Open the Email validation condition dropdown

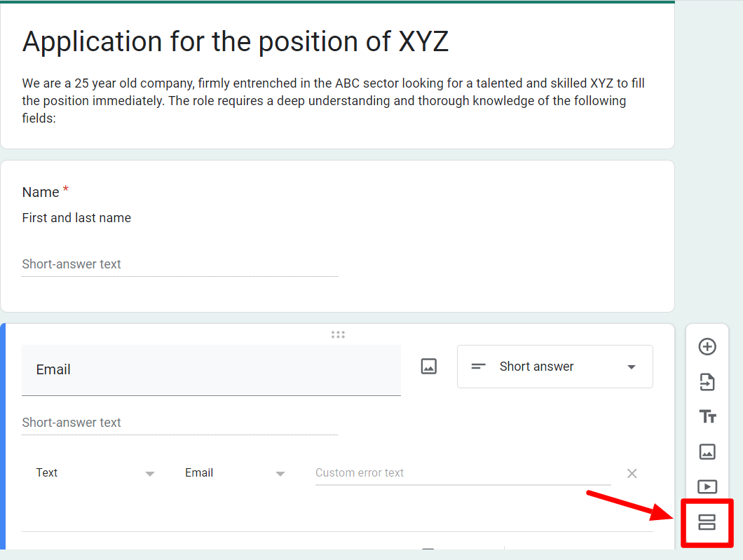click(x=235, y=473)
